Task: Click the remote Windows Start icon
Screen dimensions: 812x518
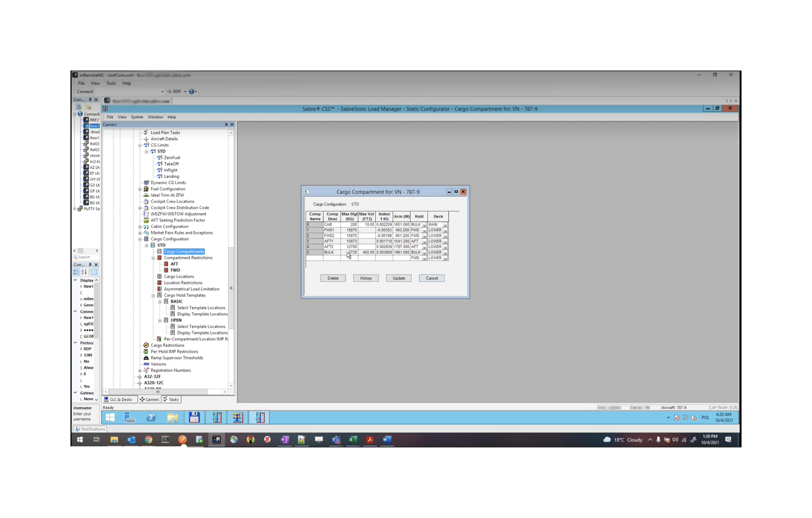Action: click(110, 418)
